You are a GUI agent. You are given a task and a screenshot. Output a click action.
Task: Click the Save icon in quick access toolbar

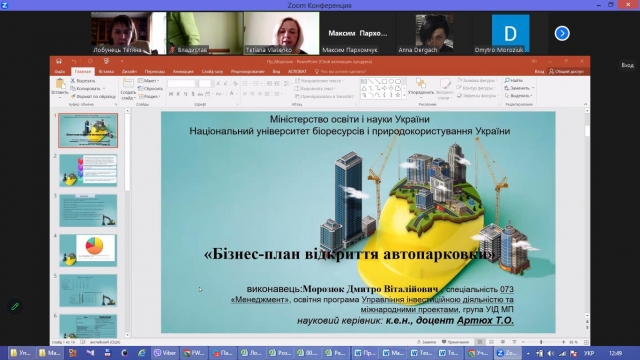point(59,62)
